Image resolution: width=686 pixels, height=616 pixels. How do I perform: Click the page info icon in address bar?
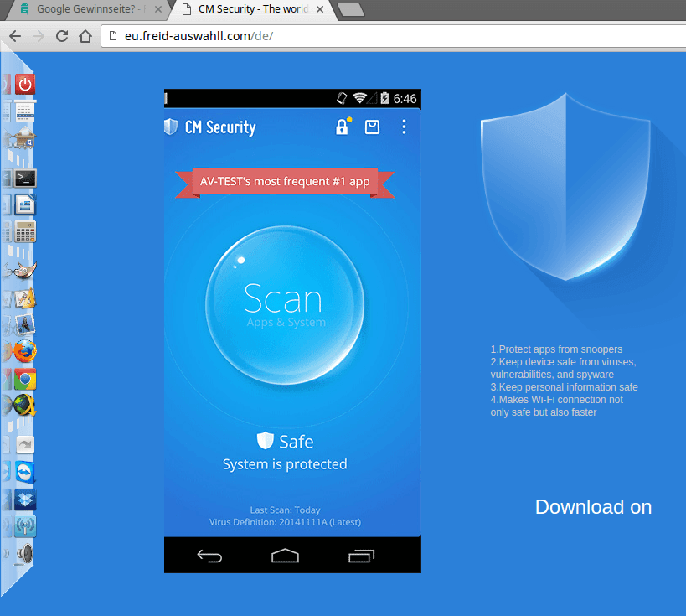point(113,36)
